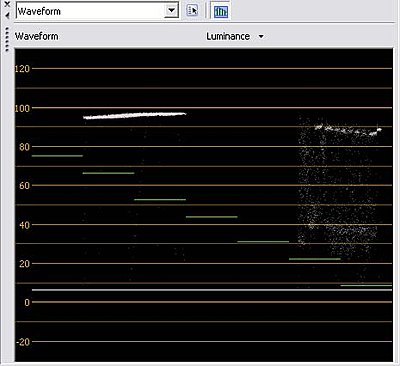Click the topmost green step bar near 75

57,156
